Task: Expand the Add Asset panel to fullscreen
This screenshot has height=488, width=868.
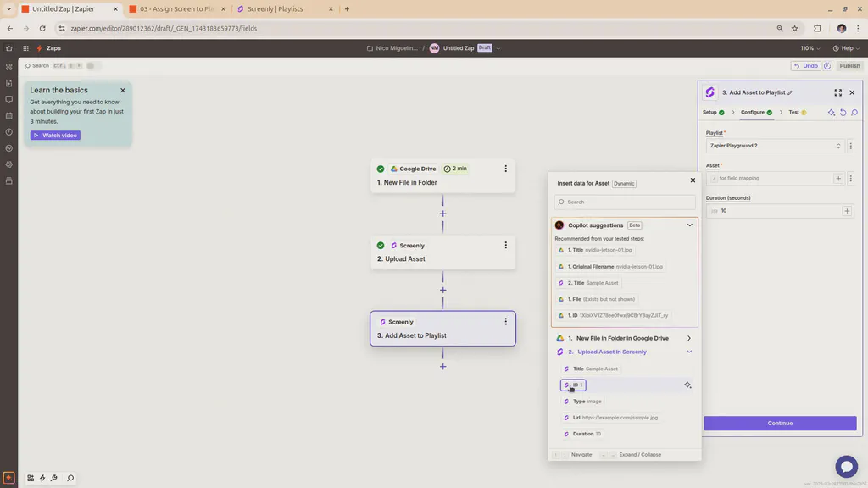Action: tap(837, 93)
